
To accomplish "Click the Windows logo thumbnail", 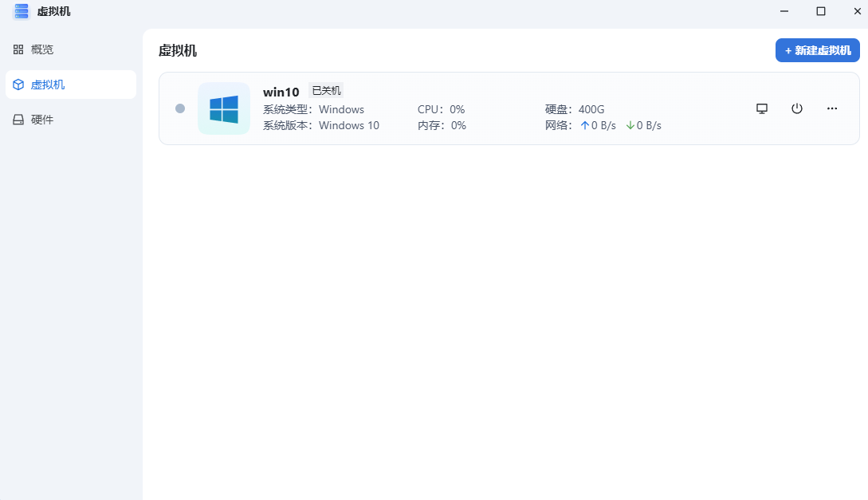I will click(x=224, y=108).
